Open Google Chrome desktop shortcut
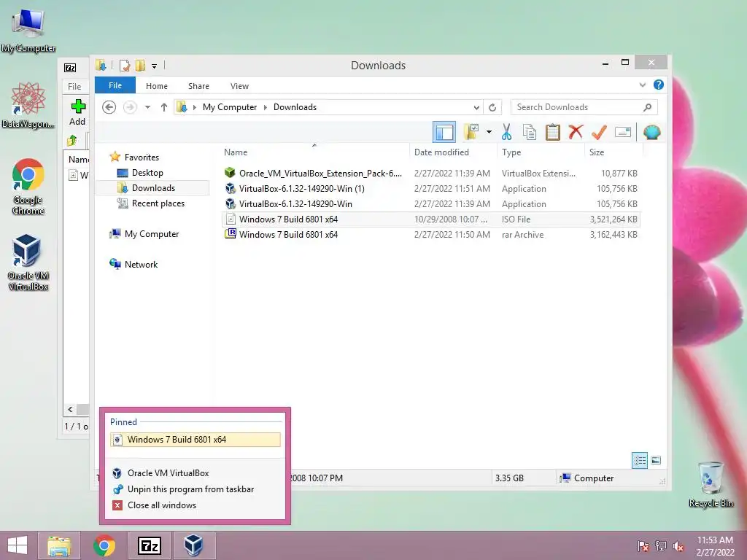The width and height of the screenshot is (747, 560). pos(28,186)
